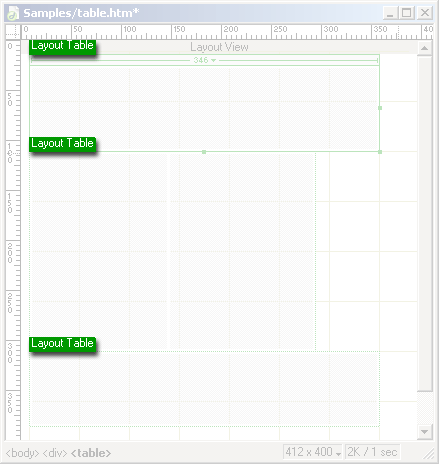The height and width of the screenshot is (464, 439).
Task: Click the Layout View label bar
Action: (219, 47)
